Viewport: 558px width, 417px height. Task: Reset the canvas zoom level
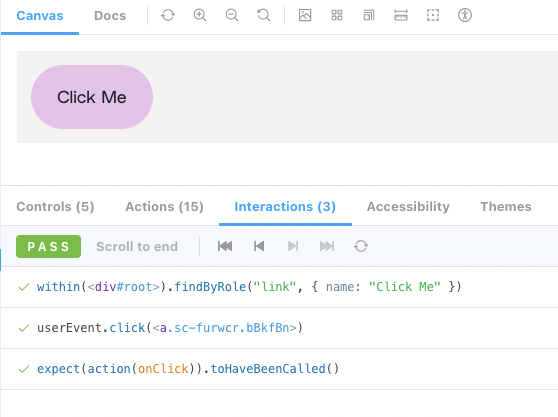pyautogui.click(x=264, y=15)
